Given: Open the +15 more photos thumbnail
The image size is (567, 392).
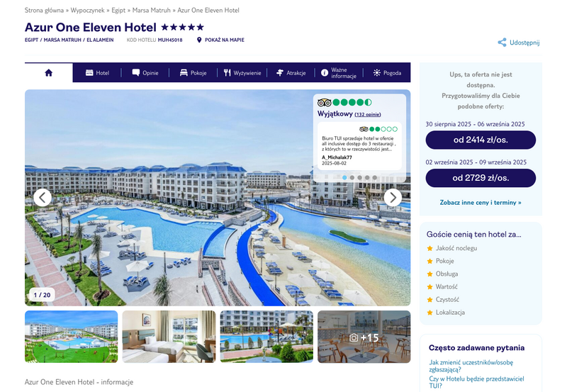Looking at the screenshot, I should tap(364, 337).
